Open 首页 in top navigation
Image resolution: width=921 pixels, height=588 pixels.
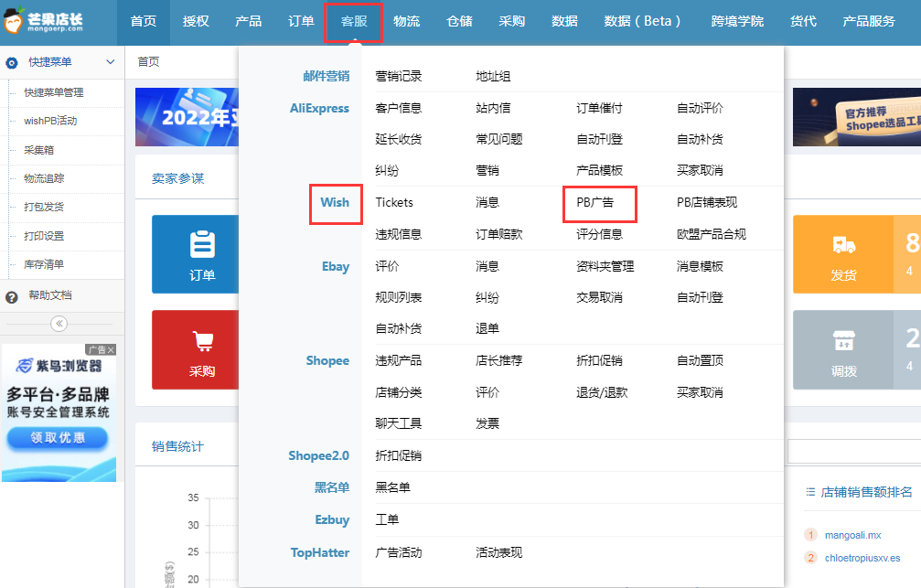(x=144, y=21)
